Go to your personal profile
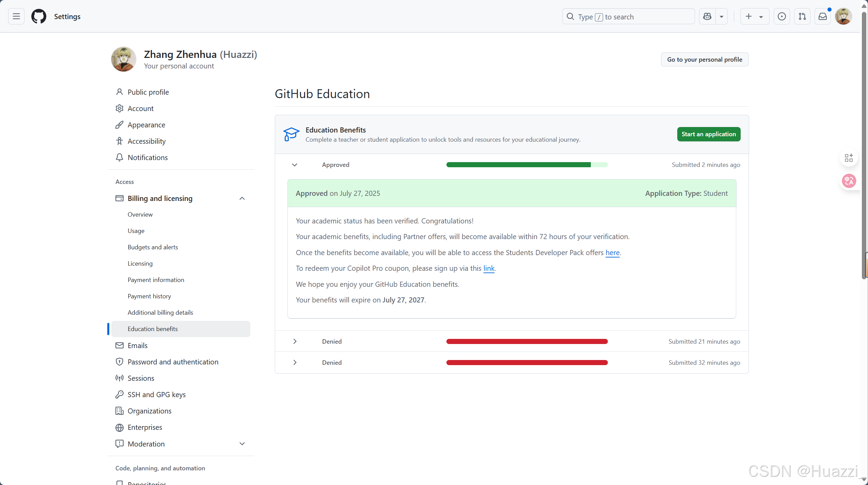 [x=705, y=59]
